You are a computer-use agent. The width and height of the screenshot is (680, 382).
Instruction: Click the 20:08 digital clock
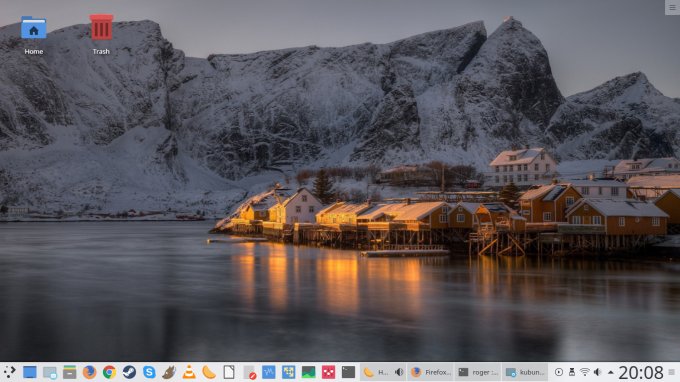pos(641,372)
